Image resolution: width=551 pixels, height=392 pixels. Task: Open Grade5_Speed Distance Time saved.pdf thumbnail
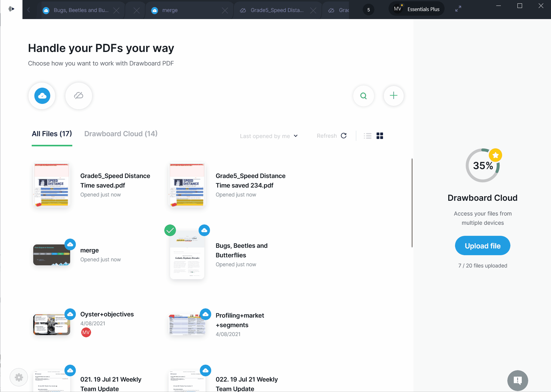52,185
